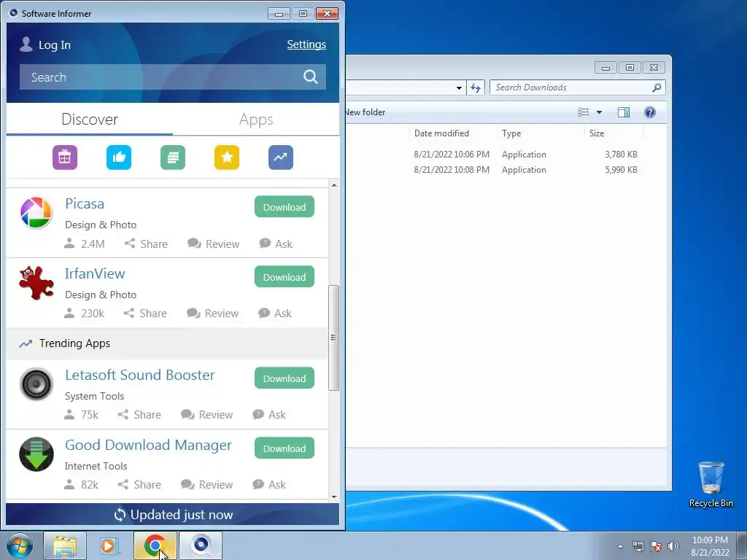Review the IrfanView app

(212, 314)
